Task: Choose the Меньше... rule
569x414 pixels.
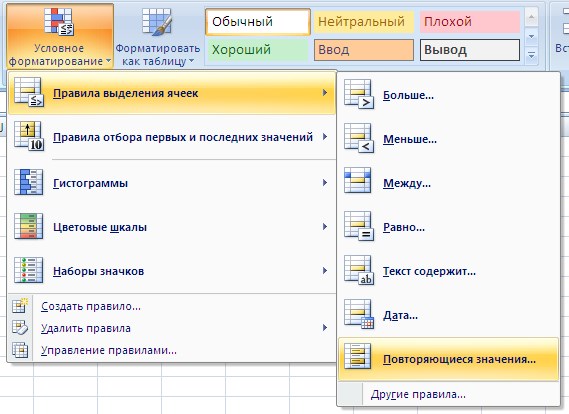Action: tap(449, 139)
